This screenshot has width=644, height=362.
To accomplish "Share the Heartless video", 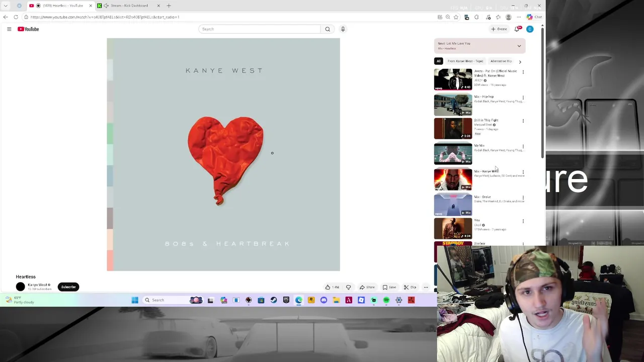I will [x=367, y=287].
